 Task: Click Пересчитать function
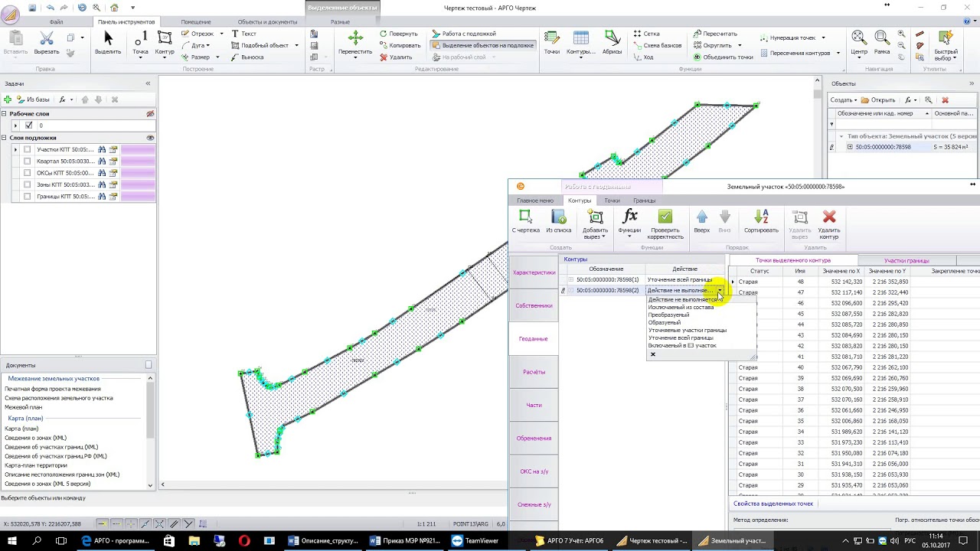[715, 34]
